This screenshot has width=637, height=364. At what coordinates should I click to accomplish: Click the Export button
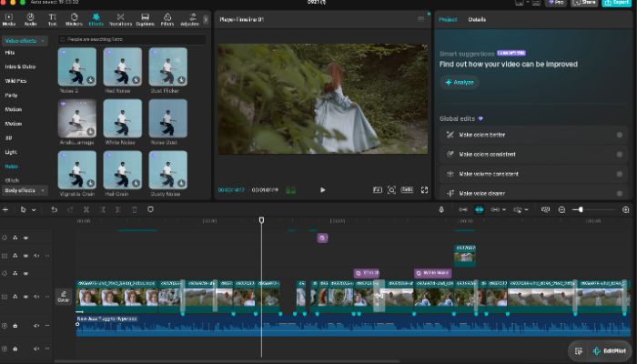point(616,3)
